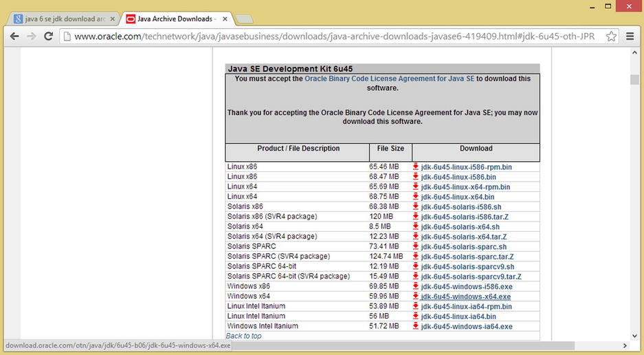Viewport: 644px width, 355px height.
Task: Click red download icon for solaris-x64.tar.Z
Action: 416,236
